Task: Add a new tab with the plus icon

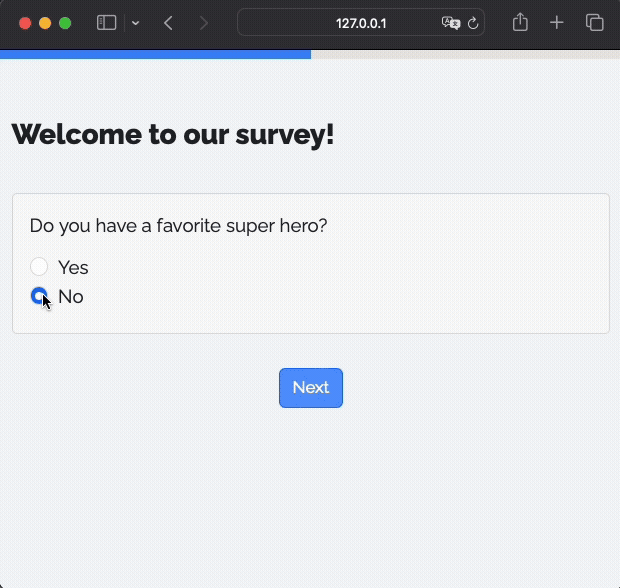Action: click(x=557, y=23)
